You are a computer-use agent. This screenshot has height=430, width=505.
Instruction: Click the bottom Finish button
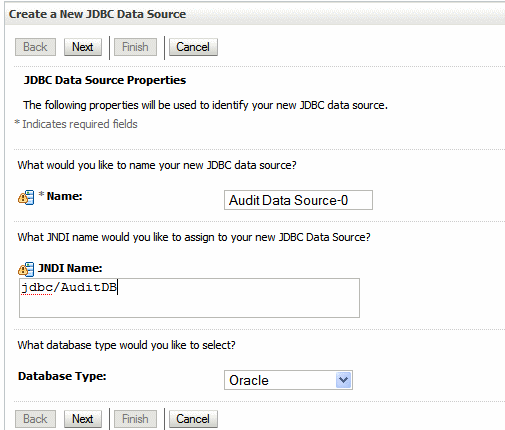[x=135, y=419]
